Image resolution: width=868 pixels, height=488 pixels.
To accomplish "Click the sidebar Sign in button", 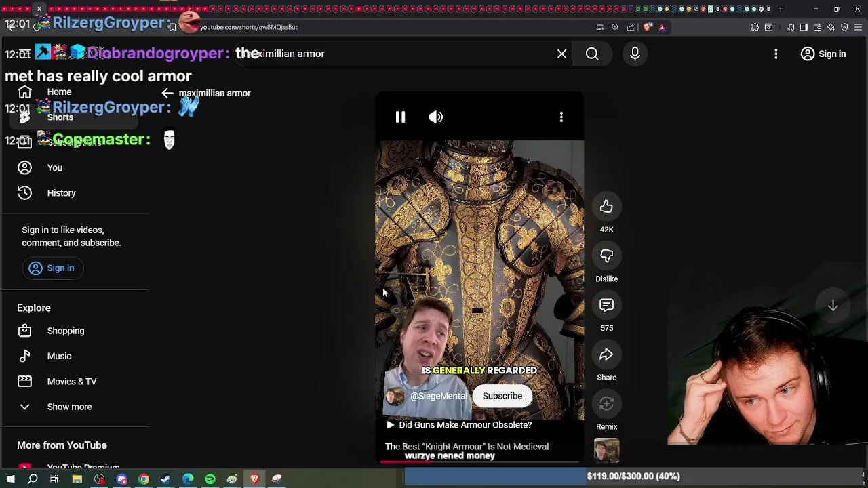I will (x=52, y=268).
